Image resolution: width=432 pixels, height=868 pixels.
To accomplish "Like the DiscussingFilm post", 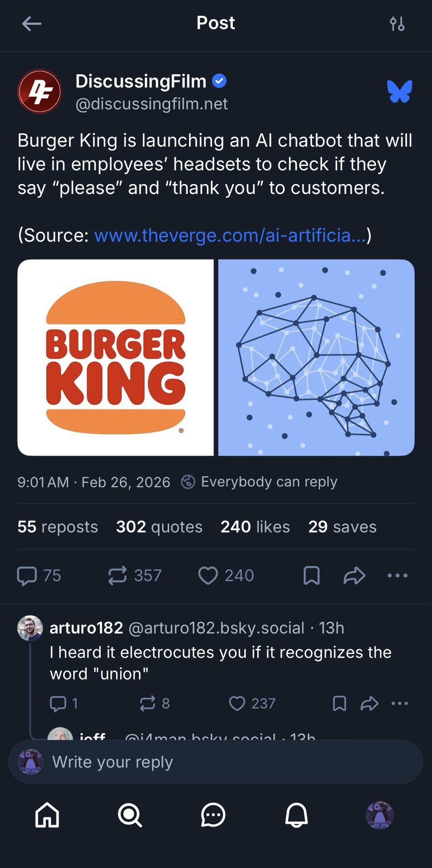I will [x=208, y=576].
